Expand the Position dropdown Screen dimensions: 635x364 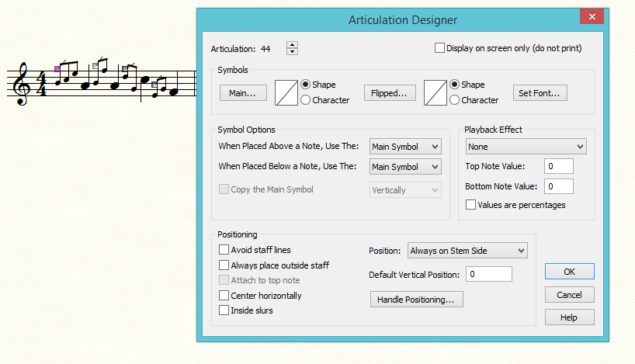click(467, 250)
